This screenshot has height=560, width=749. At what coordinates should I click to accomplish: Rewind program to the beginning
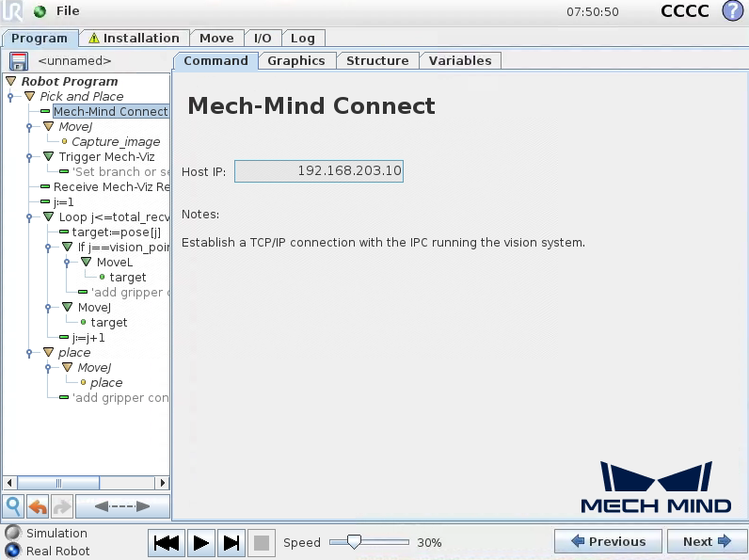[167, 543]
